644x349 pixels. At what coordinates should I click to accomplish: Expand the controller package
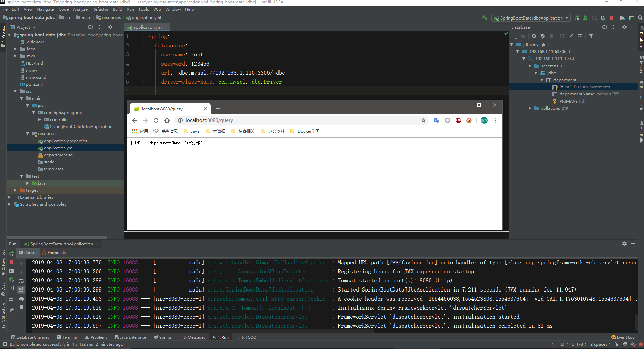(x=39, y=119)
